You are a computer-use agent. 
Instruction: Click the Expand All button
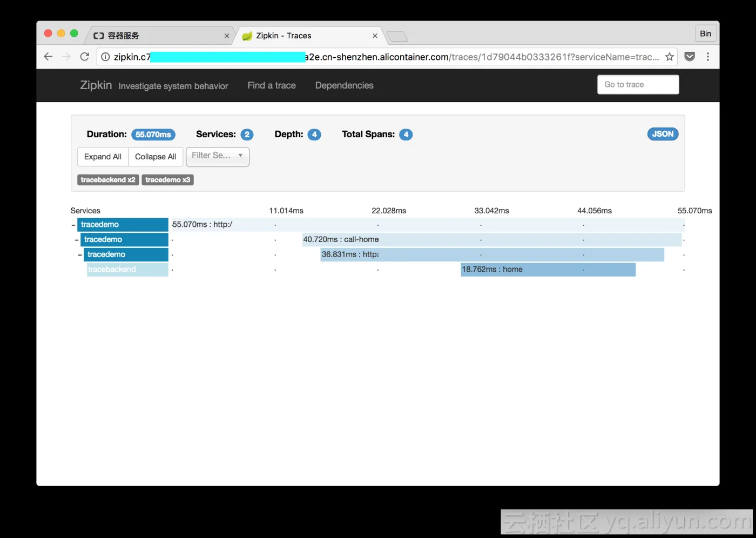pyautogui.click(x=103, y=157)
